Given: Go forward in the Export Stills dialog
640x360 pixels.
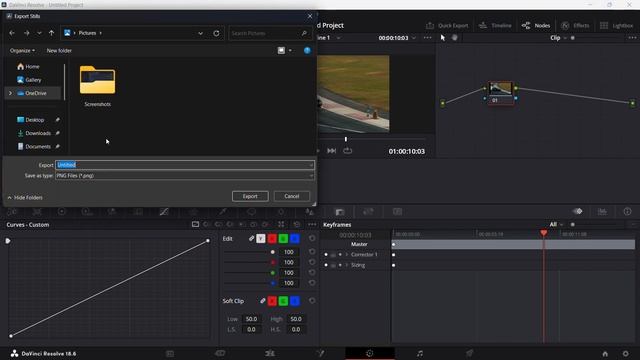Looking at the screenshot, I should [x=27, y=33].
